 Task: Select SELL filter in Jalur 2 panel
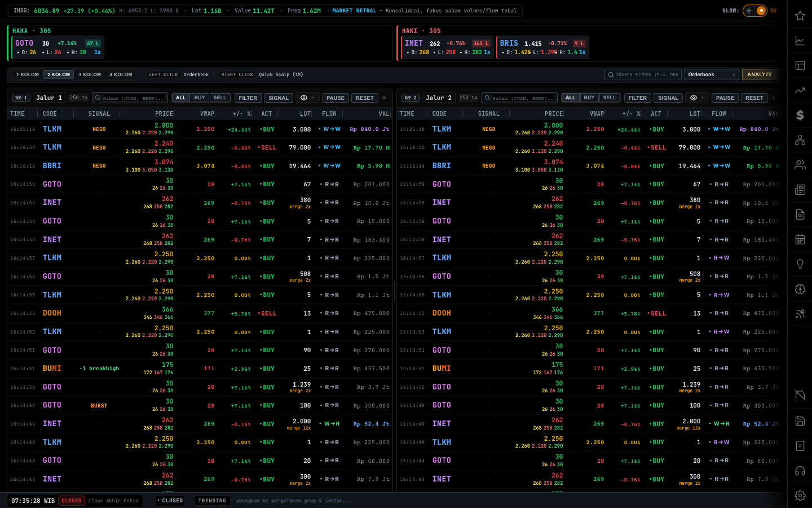pyautogui.click(x=610, y=98)
